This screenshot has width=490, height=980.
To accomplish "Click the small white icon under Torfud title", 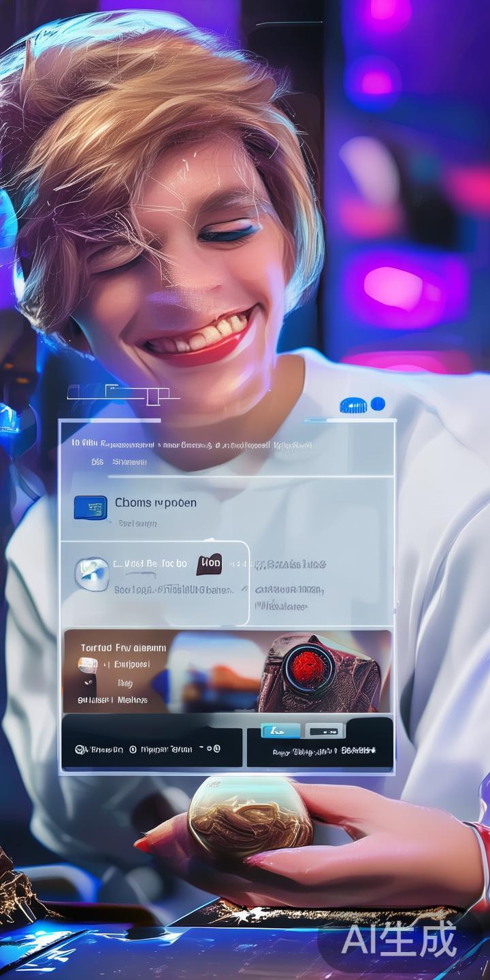I will pos(88,664).
